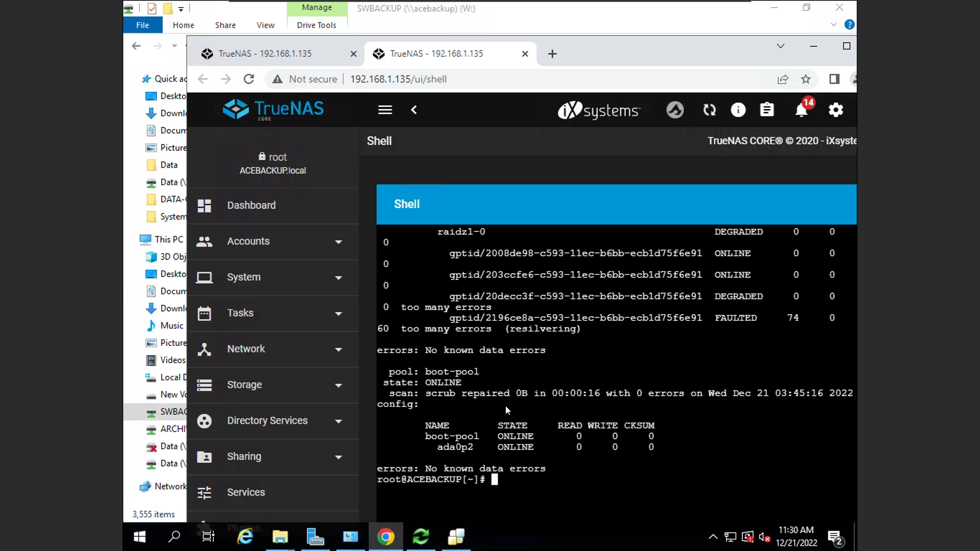Select Network in File Explorer navigation pane
980x551 pixels.
tap(170, 486)
